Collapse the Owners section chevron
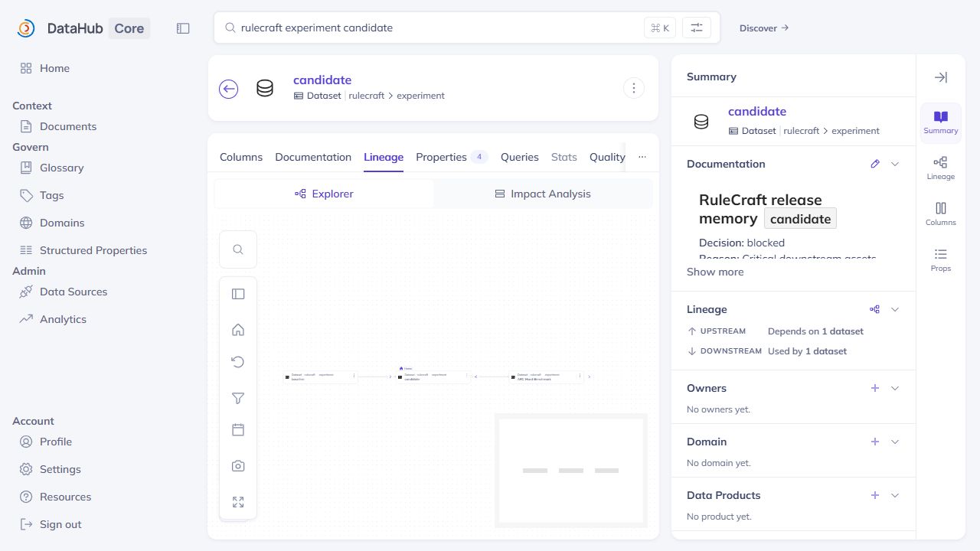This screenshot has height=551, width=980. (x=895, y=388)
